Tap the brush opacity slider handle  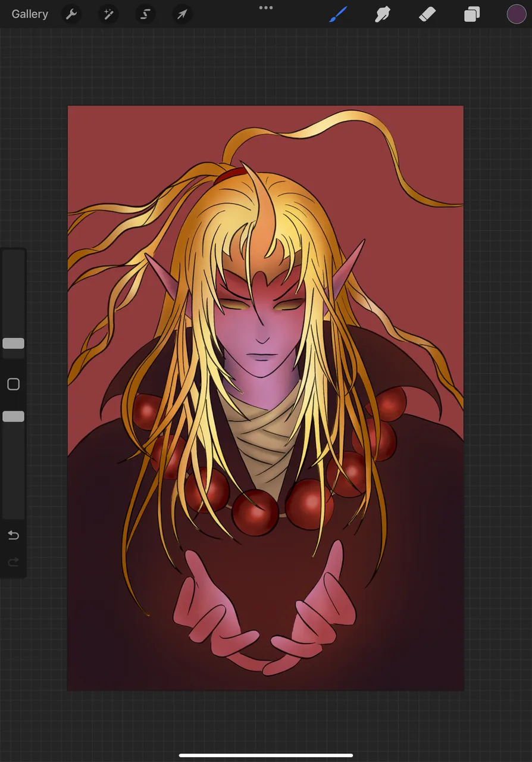point(13,417)
